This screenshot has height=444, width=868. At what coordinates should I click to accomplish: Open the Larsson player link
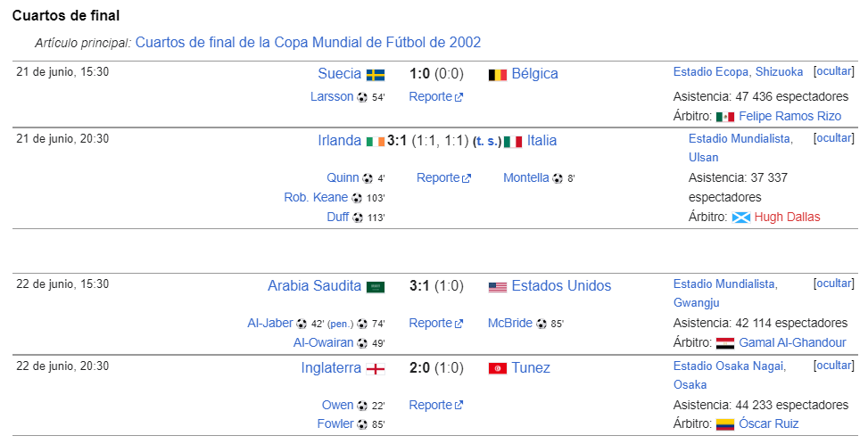[x=332, y=97]
